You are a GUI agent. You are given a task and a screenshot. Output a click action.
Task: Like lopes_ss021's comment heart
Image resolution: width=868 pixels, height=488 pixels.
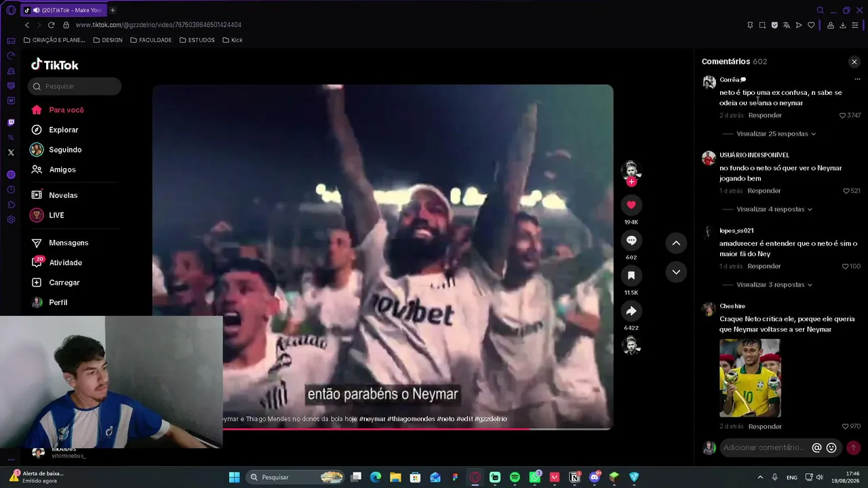pos(845,266)
